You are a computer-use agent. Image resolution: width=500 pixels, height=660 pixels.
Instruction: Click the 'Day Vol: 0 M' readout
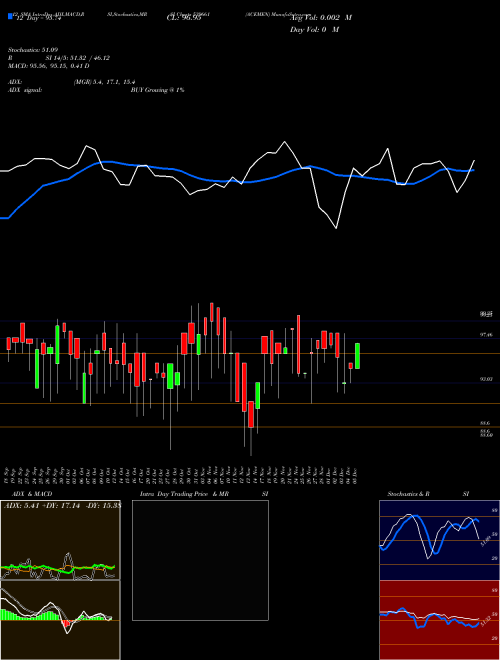314,29
